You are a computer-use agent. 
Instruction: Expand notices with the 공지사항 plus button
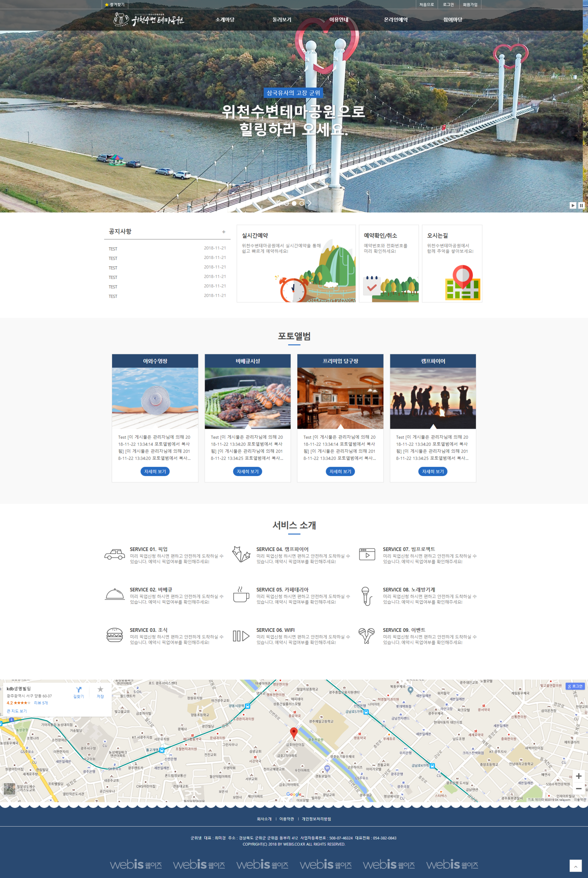(224, 232)
